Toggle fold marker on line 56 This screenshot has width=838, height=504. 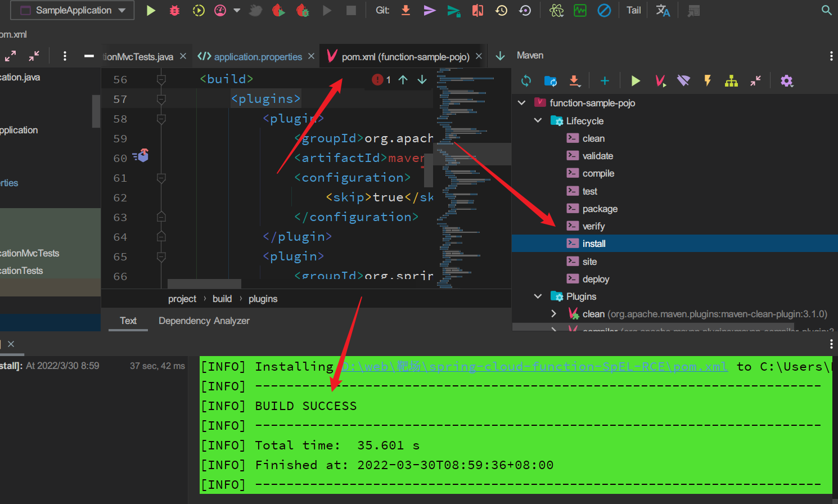(161, 79)
